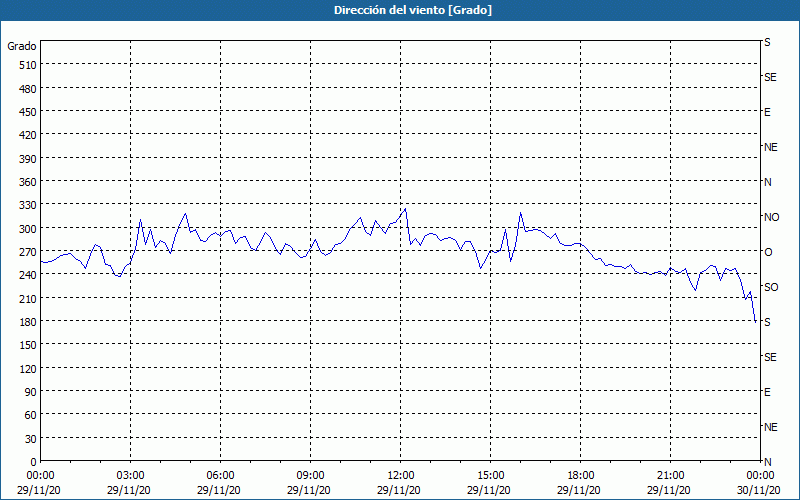
Task: Pick the 21:00 time axis label
Action: click(x=670, y=476)
